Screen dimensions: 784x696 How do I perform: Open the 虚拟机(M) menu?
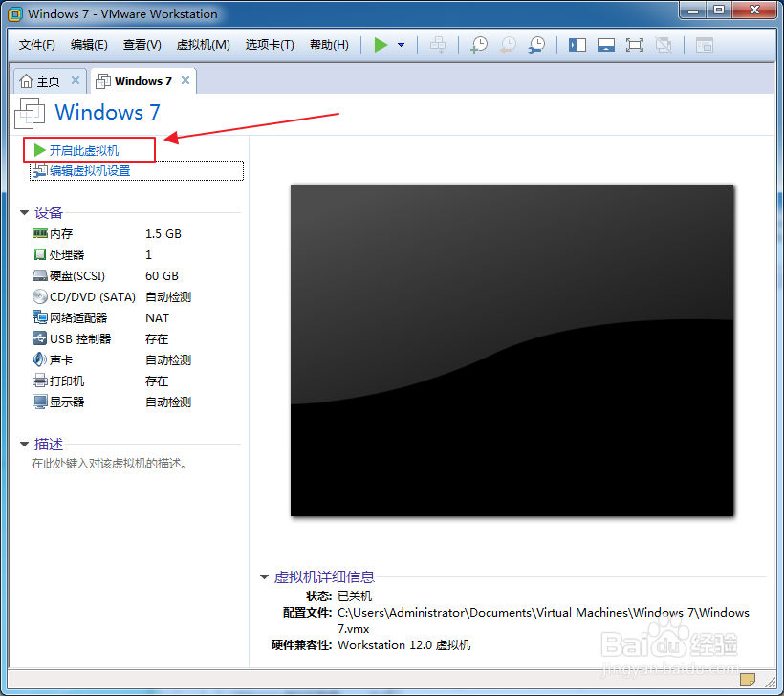click(x=203, y=45)
